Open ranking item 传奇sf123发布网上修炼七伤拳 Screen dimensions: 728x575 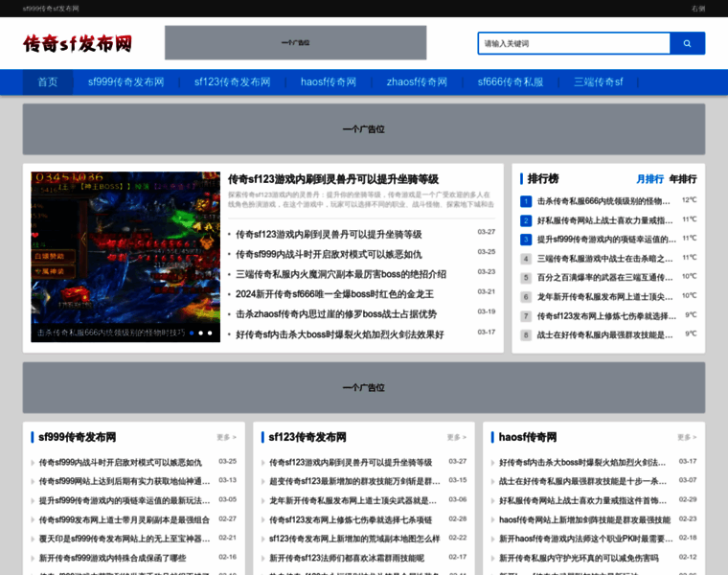coord(606,316)
